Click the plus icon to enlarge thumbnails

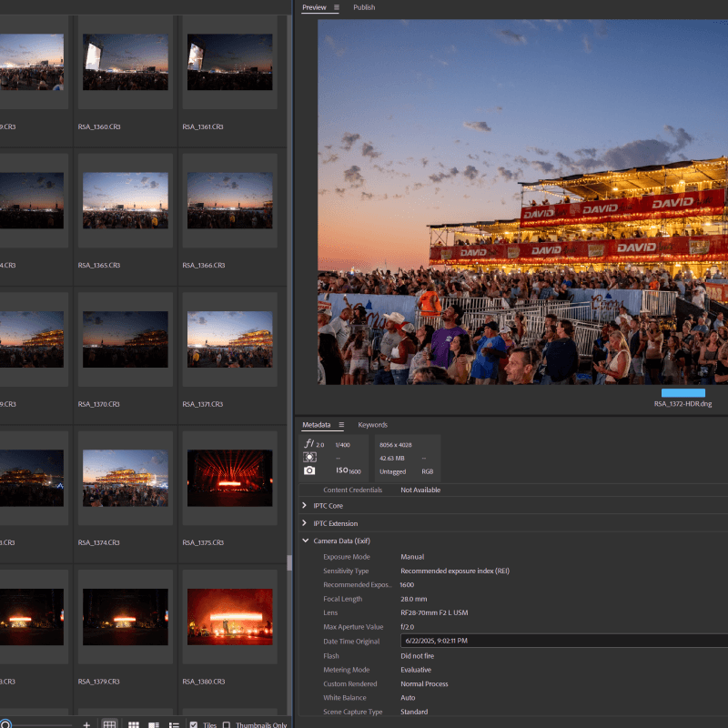point(86,724)
